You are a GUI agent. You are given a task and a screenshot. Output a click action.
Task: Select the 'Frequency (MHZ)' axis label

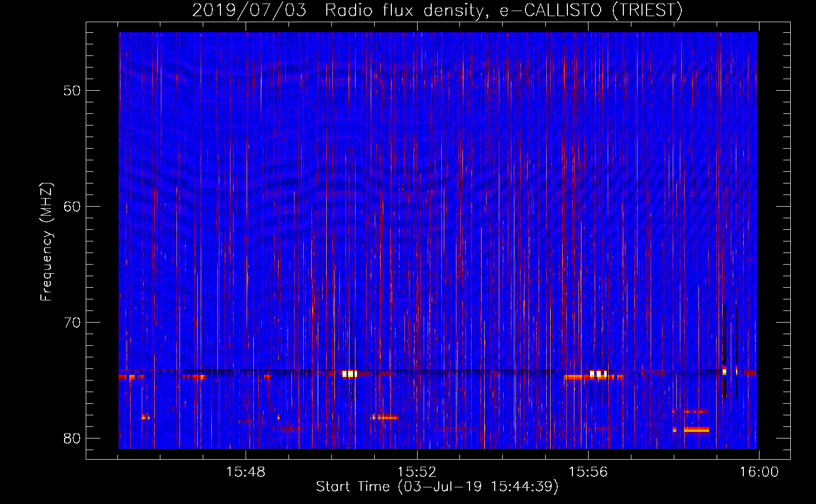[x=46, y=242]
